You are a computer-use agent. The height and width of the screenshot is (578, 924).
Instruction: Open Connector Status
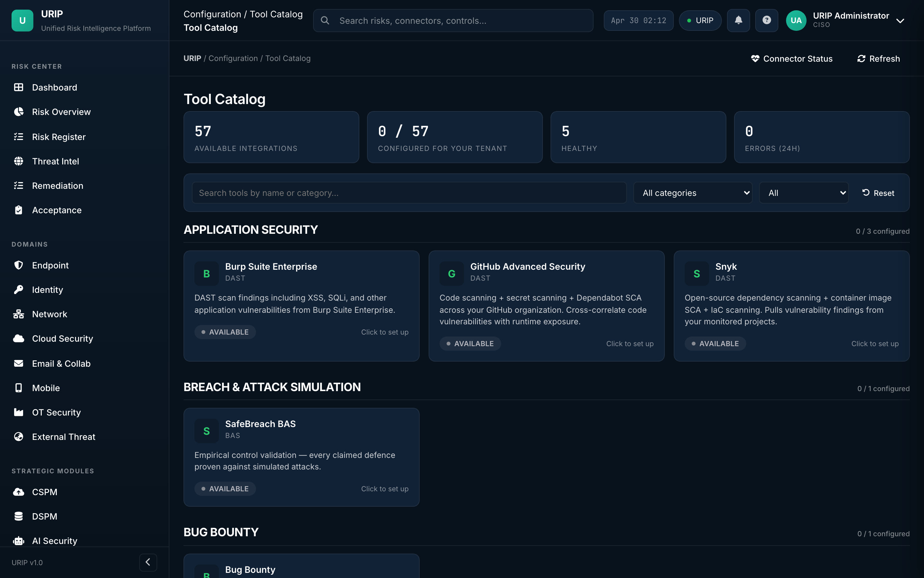[x=791, y=58]
